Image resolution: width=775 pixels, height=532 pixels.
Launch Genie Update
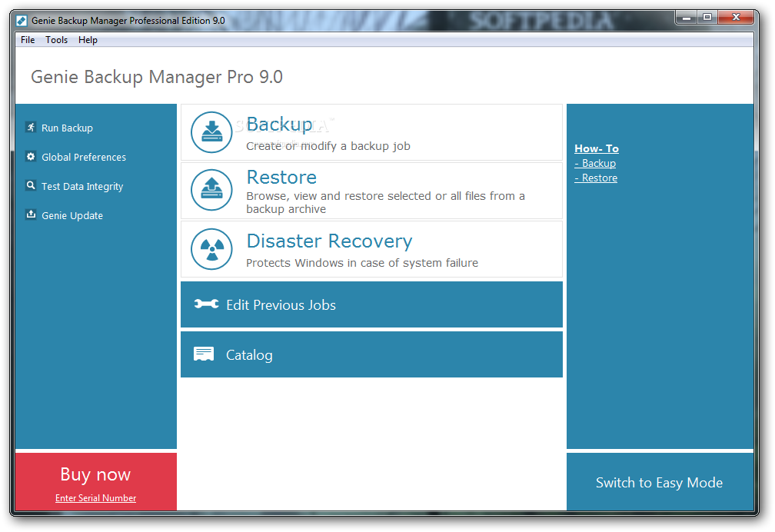tap(72, 215)
